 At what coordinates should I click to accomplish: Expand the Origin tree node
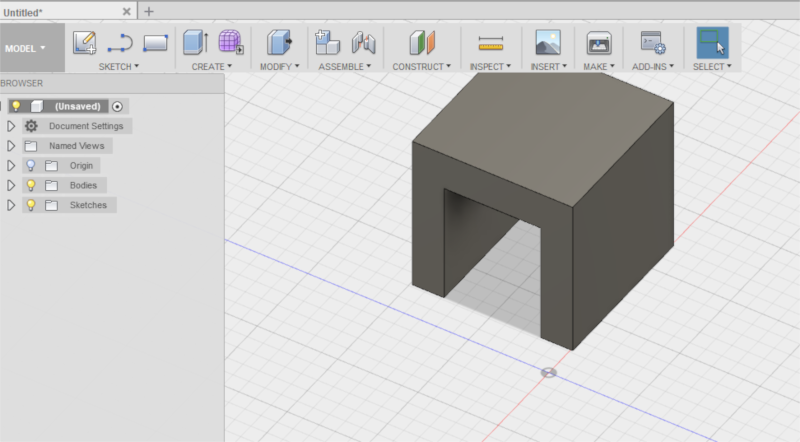(x=11, y=166)
